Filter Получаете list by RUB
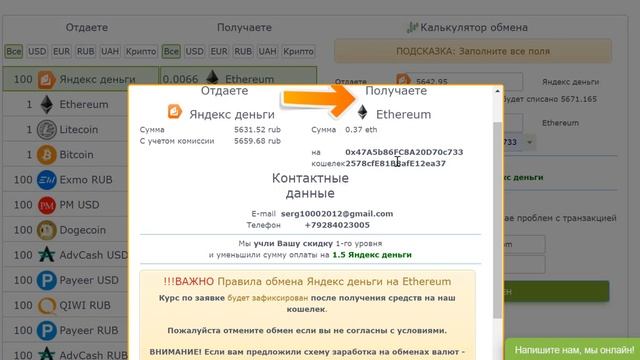 [x=243, y=51]
